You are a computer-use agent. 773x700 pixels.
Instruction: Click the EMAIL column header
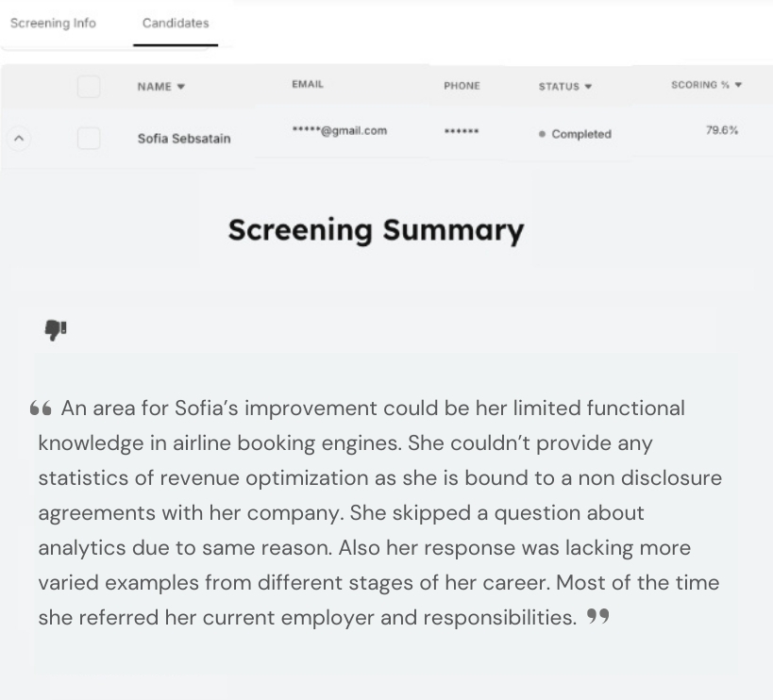pos(308,84)
